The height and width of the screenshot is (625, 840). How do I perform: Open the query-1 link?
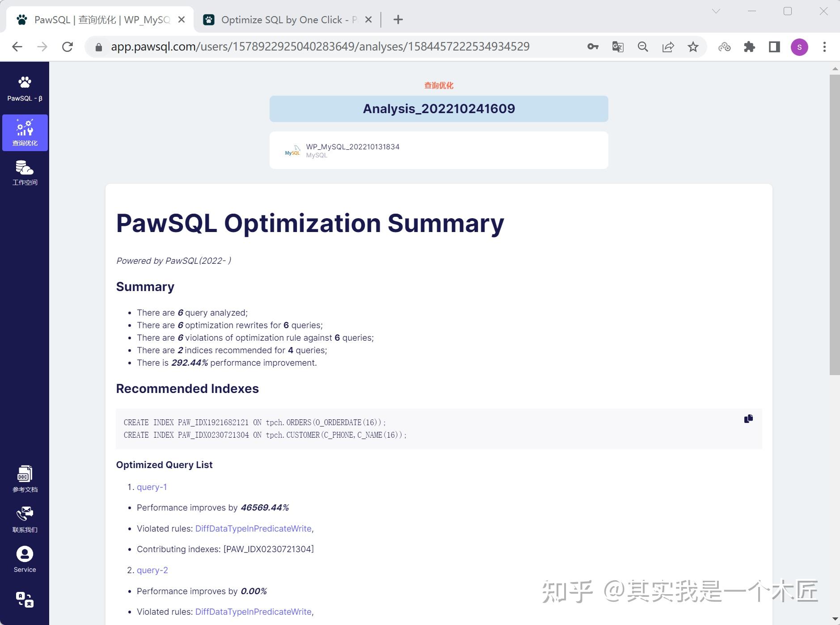coord(152,487)
